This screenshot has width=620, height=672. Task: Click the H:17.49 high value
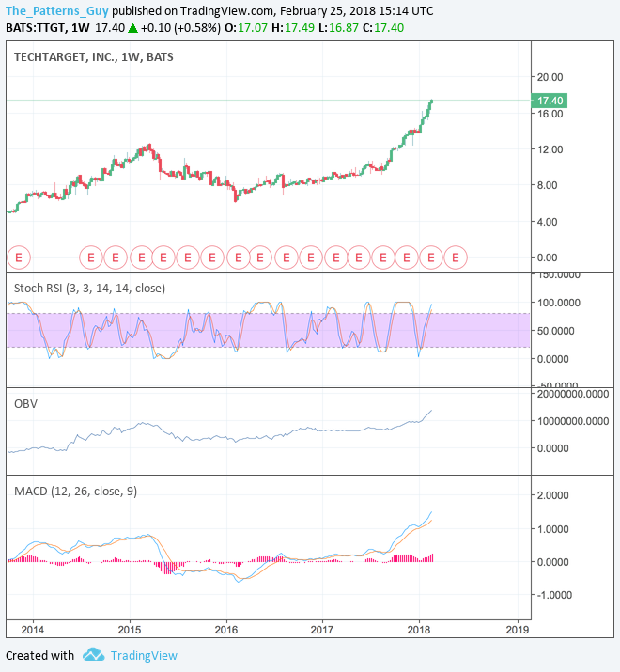(293, 28)
